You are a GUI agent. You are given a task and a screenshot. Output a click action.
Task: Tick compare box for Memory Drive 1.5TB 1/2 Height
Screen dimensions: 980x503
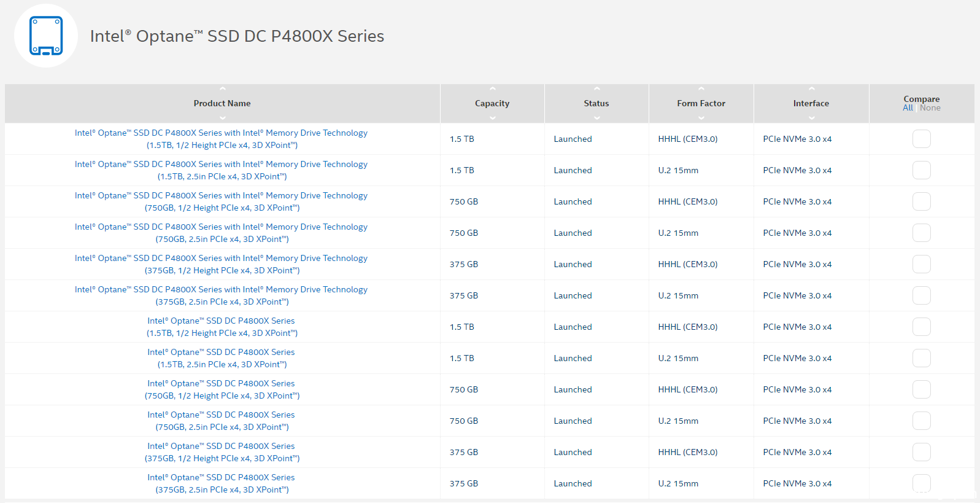922,139
